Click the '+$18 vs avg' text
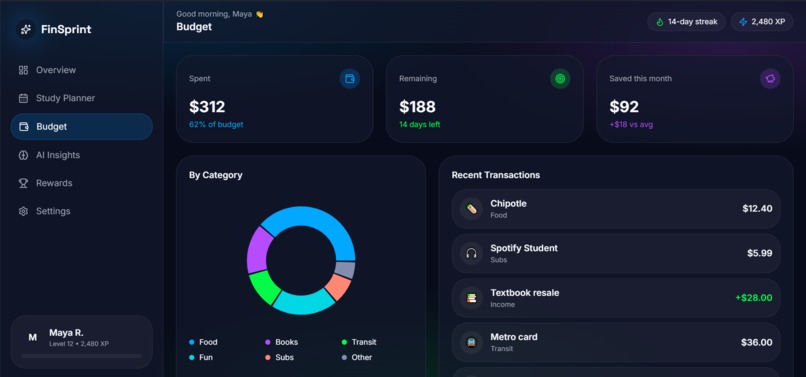The image size is (806, 377). pyautogui.click(x=631, y=124)
